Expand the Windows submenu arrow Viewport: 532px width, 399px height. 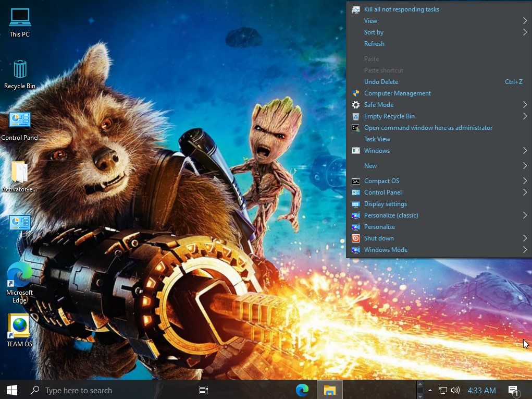tap(525, 151)
